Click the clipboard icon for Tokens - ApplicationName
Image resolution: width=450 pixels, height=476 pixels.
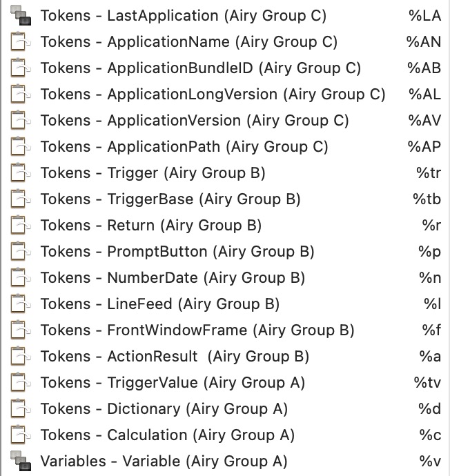pos(19,42)
